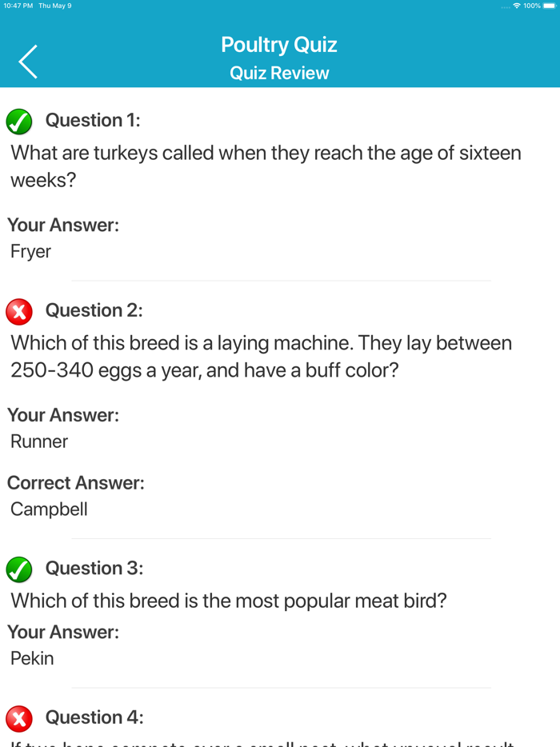Select the green checkmark next to Question 3

click(x=19, y=569)
